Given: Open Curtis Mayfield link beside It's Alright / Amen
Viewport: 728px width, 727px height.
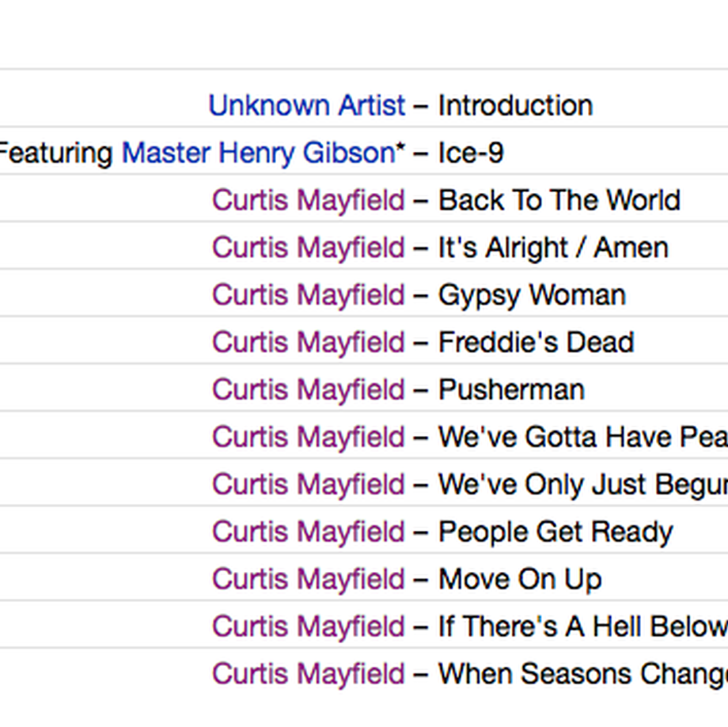Looking at the screenshot, I should pos(309,248).
